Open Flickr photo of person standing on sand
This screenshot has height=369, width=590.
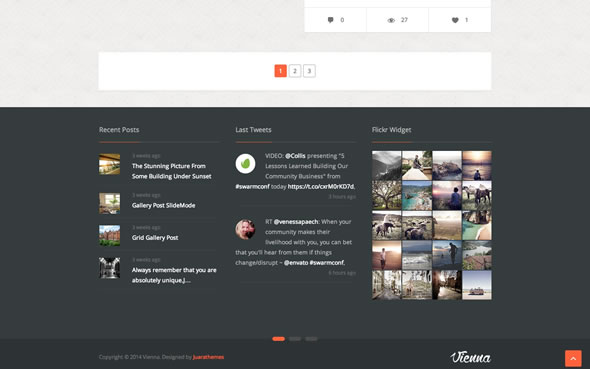pyautogui.click(x=386, y=255)
